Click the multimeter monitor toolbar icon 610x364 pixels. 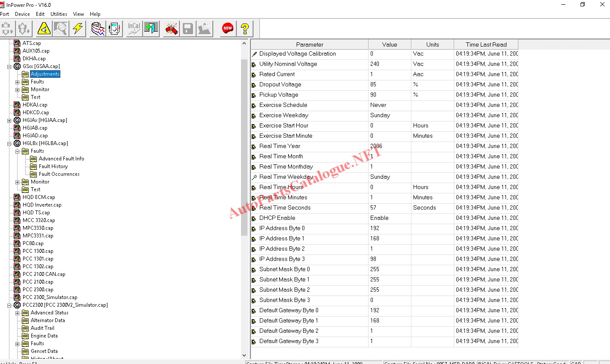click(x=115, y=29)
